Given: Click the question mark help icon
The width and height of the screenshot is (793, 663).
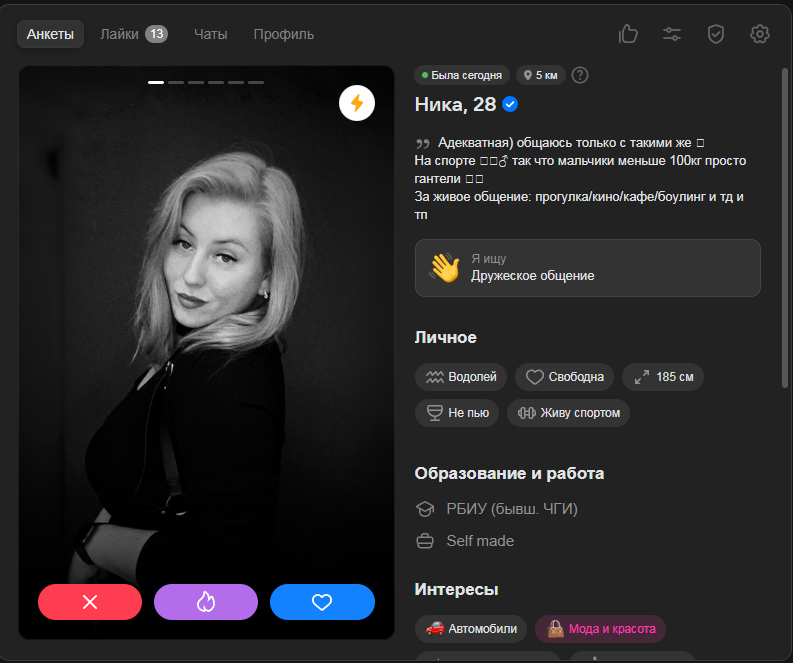Looking at the screenshot, I should point(580,75).
